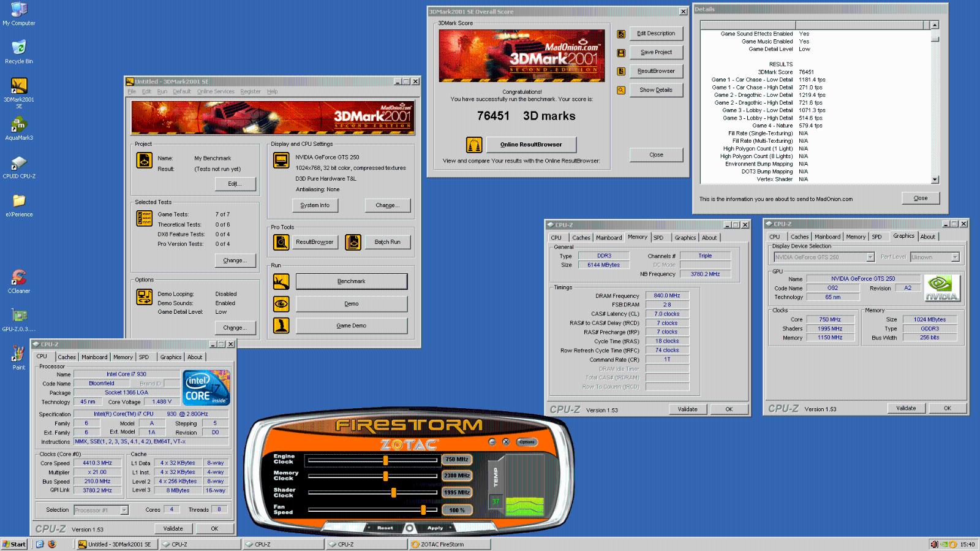Viewport: 980px width, 551px height.
Task: Open the Firefox quick launch icon
Action: (x=51, y=544)
